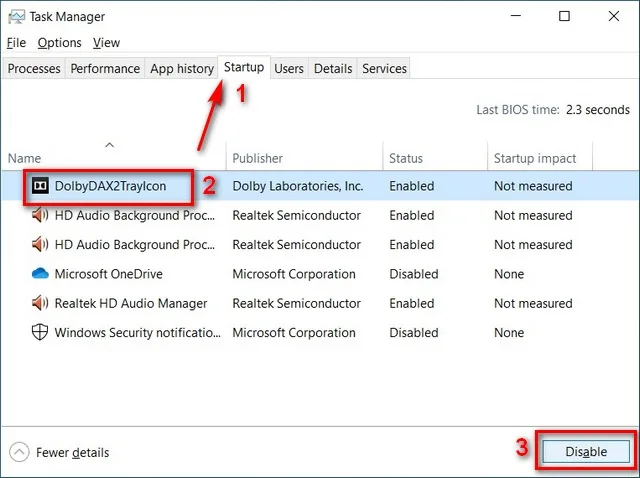Click the Microsoft OneDrive cloud icon
Image resolution: width=640 pixels, height=478 pixels.
coord(40,273)
